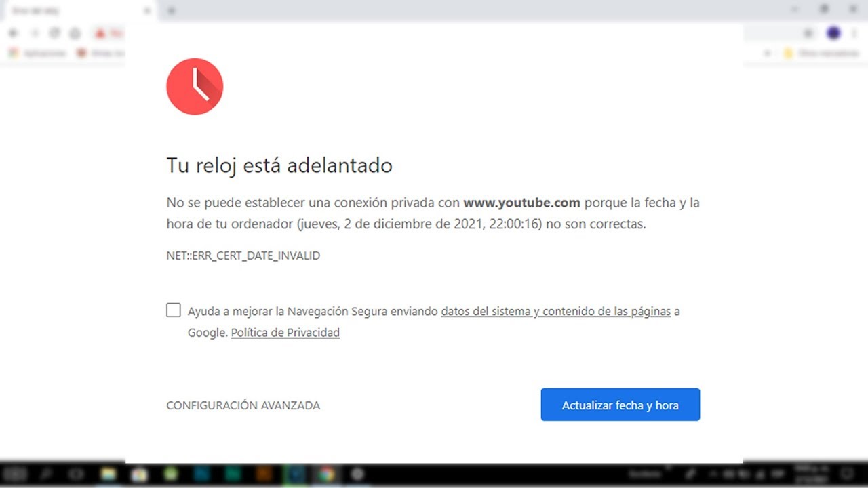Expand CONFIGURACIÓN AVANZADA
The image size is (868, 488).
243,405
